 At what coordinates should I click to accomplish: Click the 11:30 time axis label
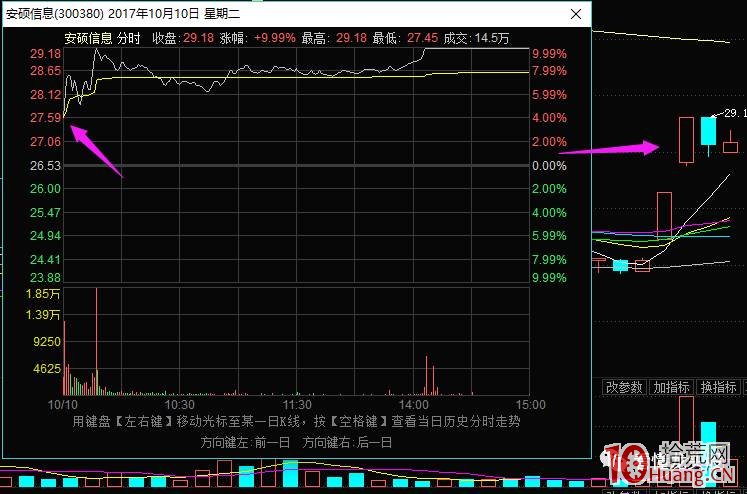(297, 405)
